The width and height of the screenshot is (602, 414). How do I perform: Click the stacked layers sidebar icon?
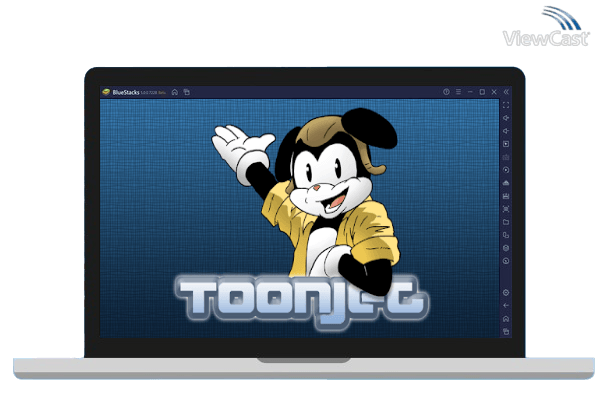click(x=506, y=248)
